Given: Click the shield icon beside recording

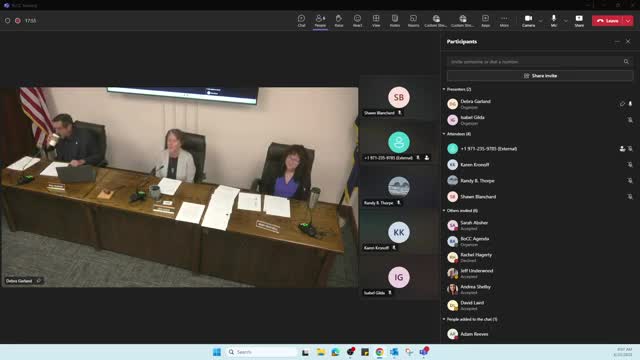Looking at the screenshot, I should (x=7, y=20).
